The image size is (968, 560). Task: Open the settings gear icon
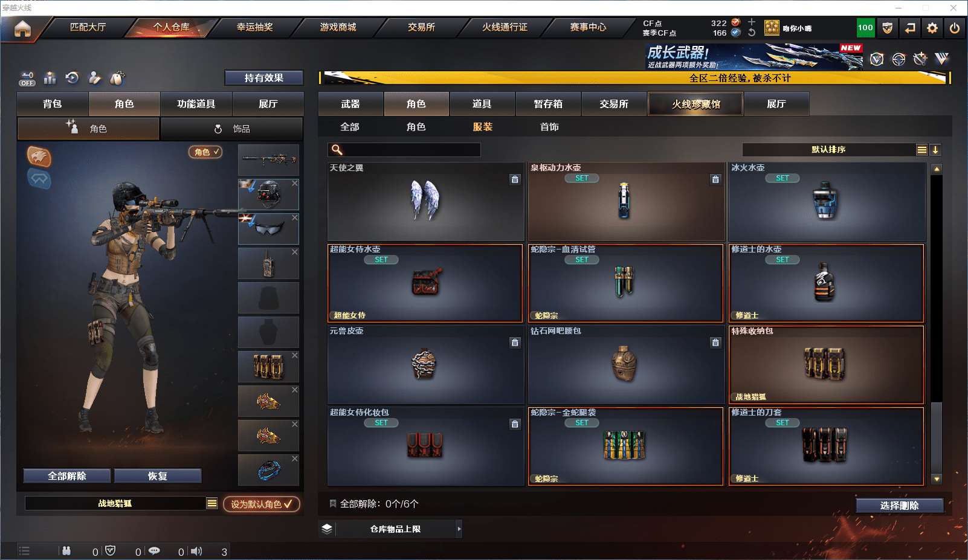click(932, 28)
